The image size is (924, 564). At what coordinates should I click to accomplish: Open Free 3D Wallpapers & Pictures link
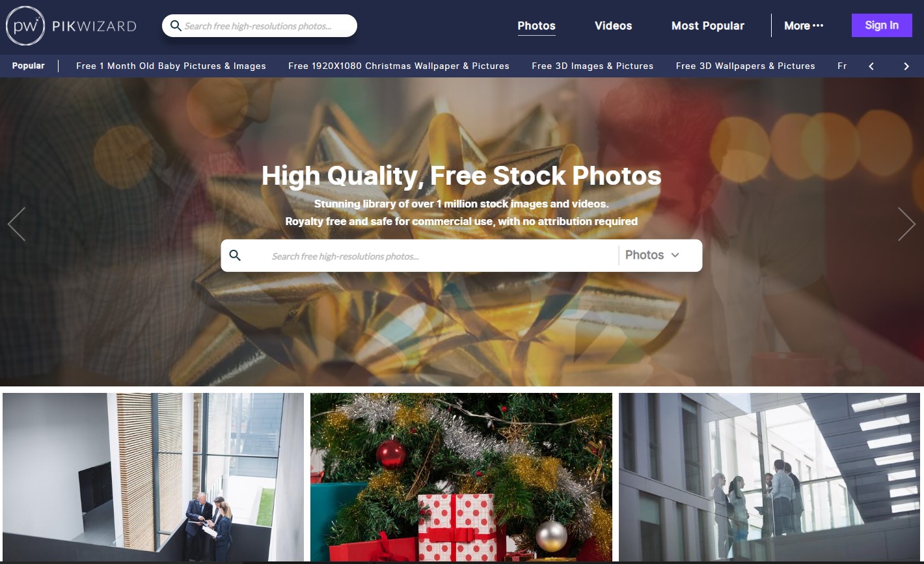746,66
